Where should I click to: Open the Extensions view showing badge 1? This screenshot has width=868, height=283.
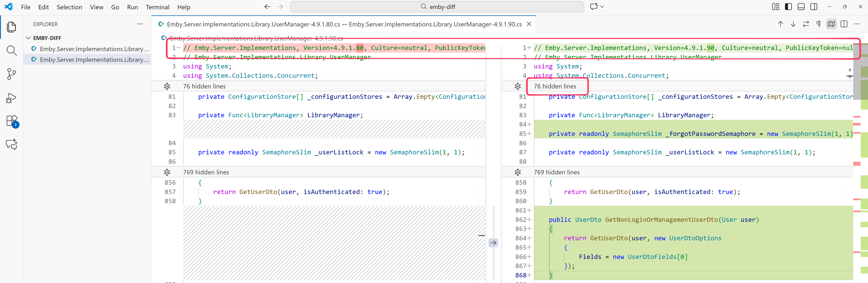[12, 120]
